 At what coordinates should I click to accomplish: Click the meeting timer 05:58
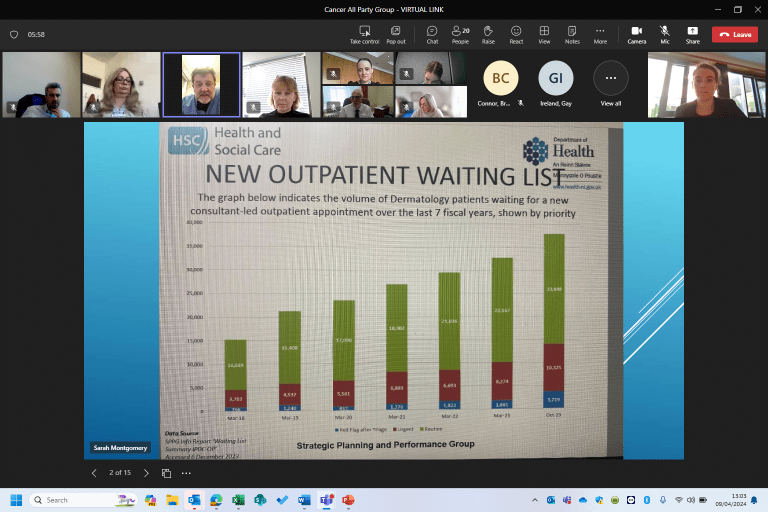tap(36, 34)
